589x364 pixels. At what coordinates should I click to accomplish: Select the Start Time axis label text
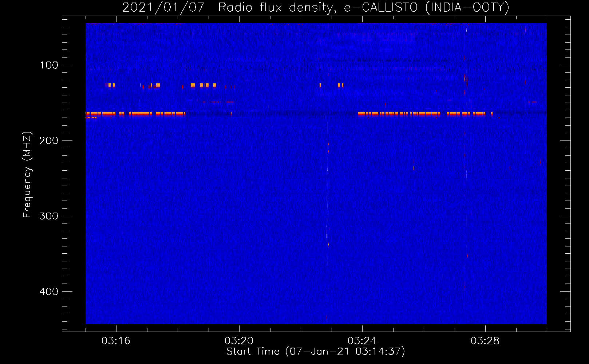pyautogui.click(x=316, y=352)
